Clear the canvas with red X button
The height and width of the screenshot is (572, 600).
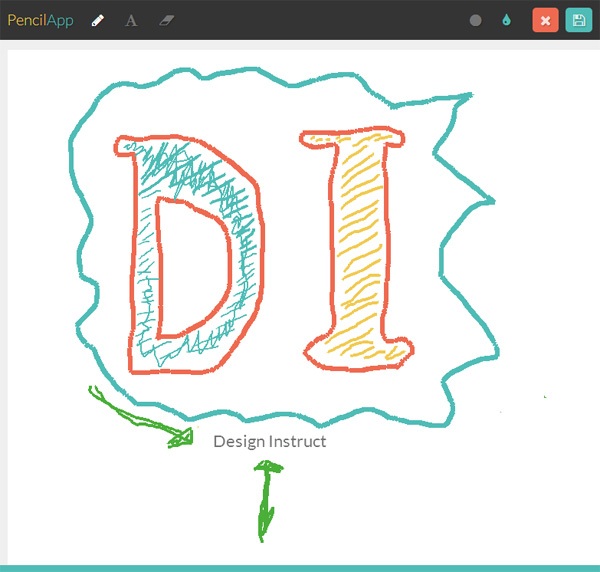coord(545,20)
